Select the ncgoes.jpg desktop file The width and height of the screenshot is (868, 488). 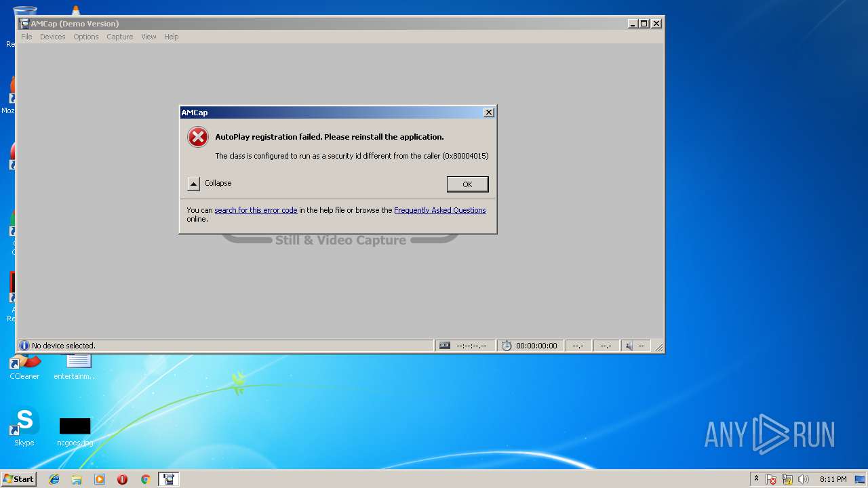(75, 432)
